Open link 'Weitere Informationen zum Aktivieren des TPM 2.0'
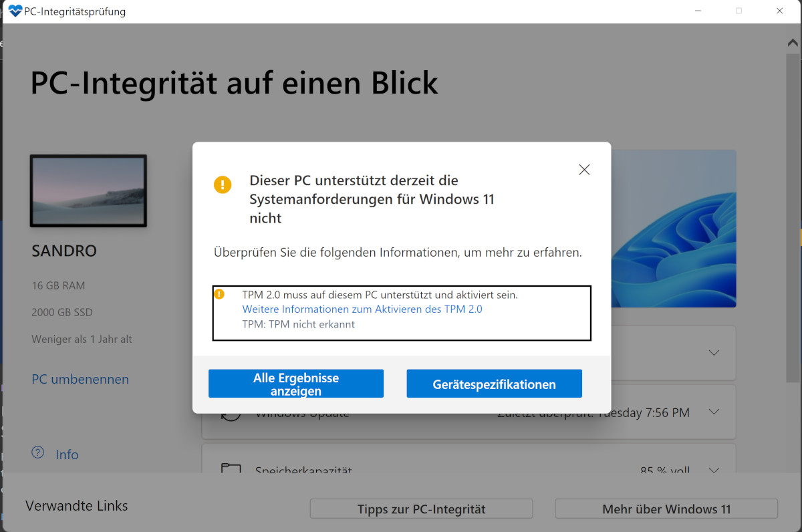The height and width of the screenshot is (532, 802). [x=362, y=309]
